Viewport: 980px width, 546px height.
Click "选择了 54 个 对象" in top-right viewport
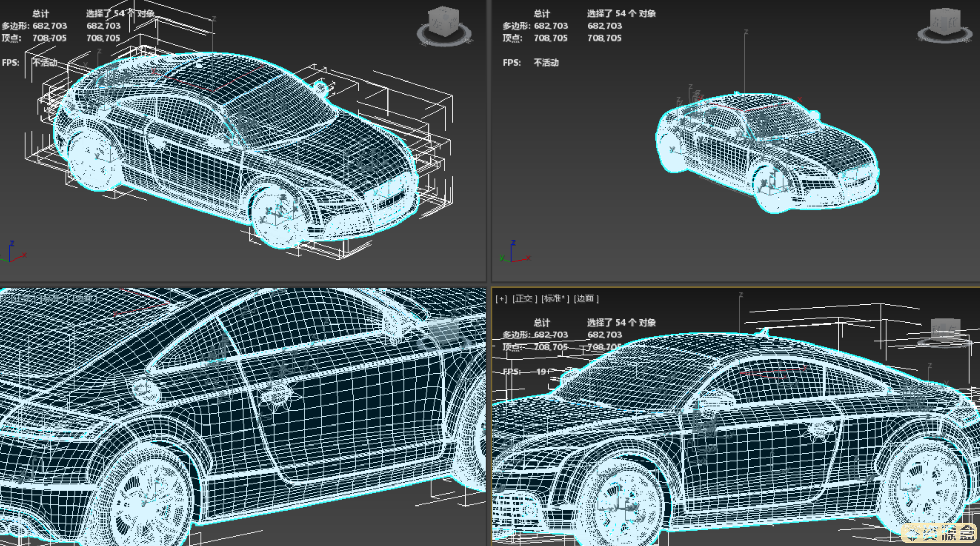pos(621,13)
